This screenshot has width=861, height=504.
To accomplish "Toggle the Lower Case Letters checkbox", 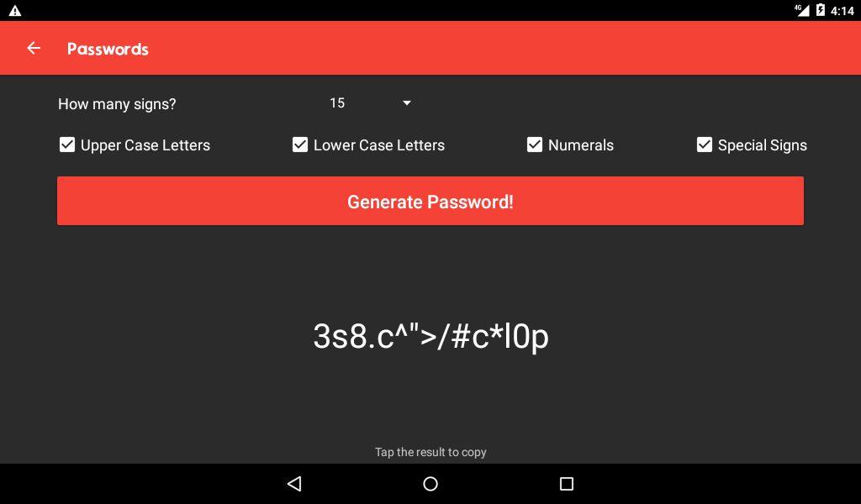I will coord(300,144).
